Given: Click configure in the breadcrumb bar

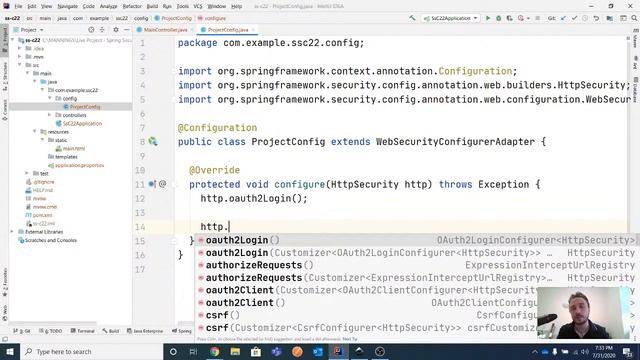Looking at the screenshot, I should [x=212, y=18].
